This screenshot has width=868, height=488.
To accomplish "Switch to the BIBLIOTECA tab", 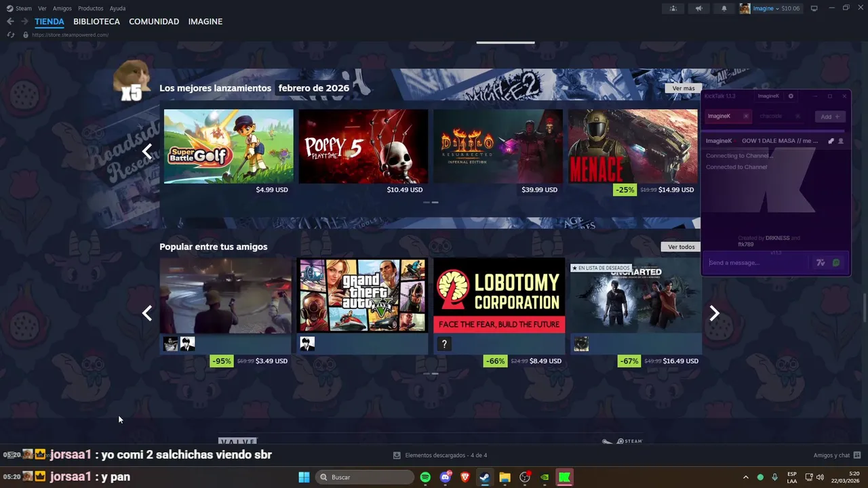I will (x=96, y=22).
